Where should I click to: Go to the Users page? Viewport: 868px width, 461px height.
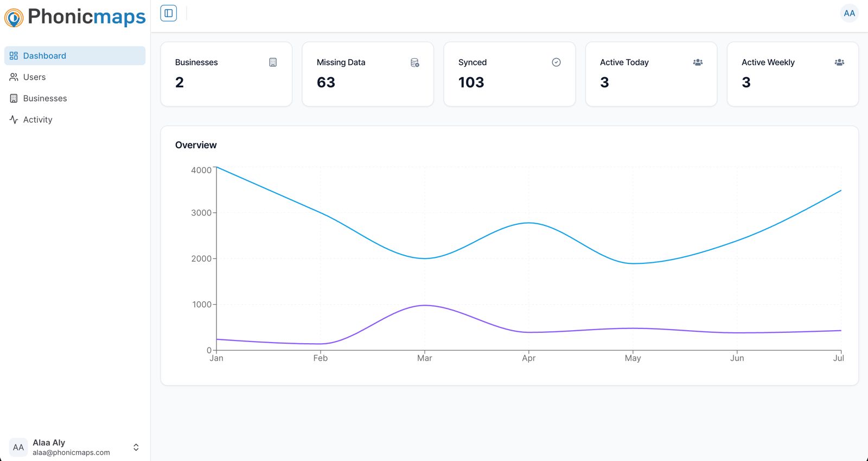click(34, 77)
